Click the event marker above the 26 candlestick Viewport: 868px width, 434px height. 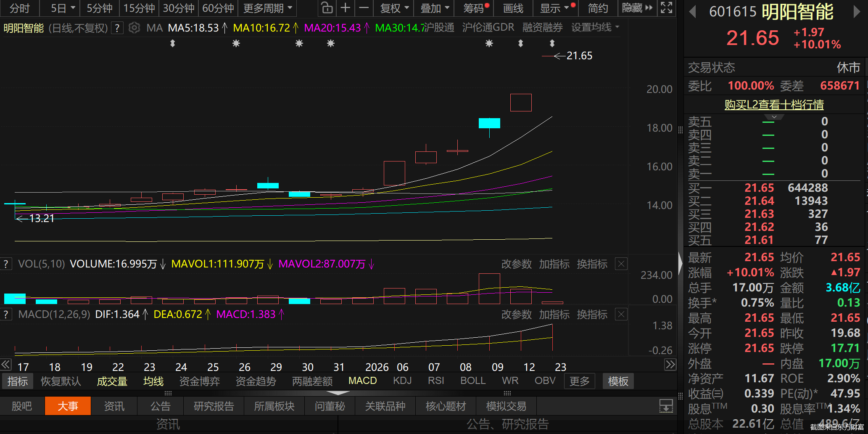point(236,43)
